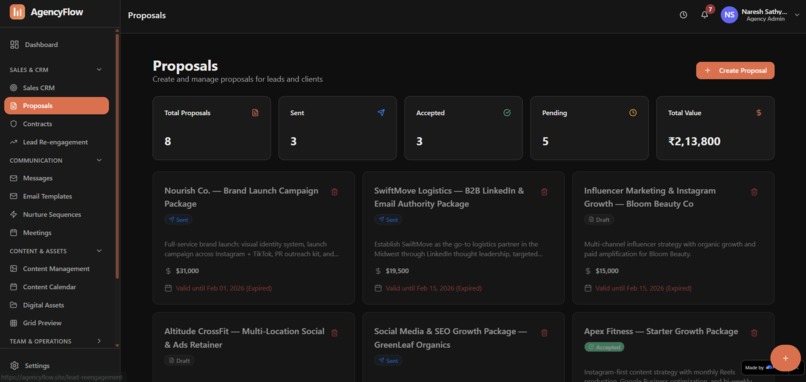This screenshot has height=382, width=806.
Task: Collapse the Sales & CRM section
Action: coord(99,69)
